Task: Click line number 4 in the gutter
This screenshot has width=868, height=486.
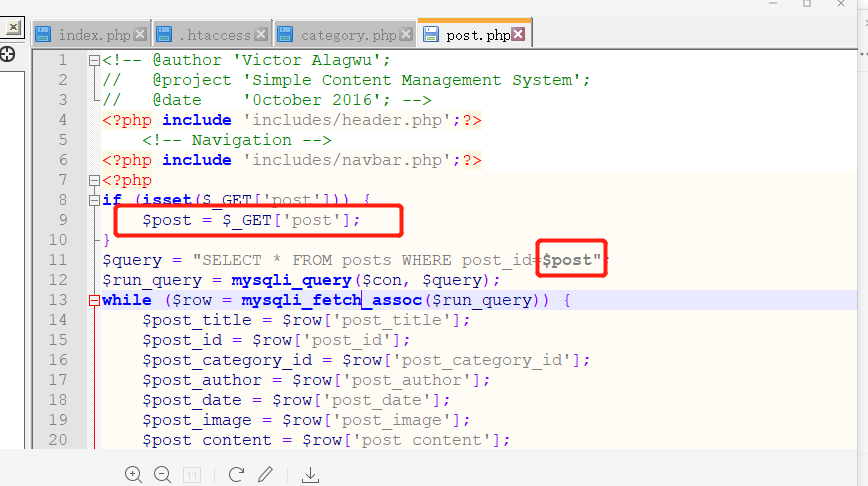Action: (63, 120)
